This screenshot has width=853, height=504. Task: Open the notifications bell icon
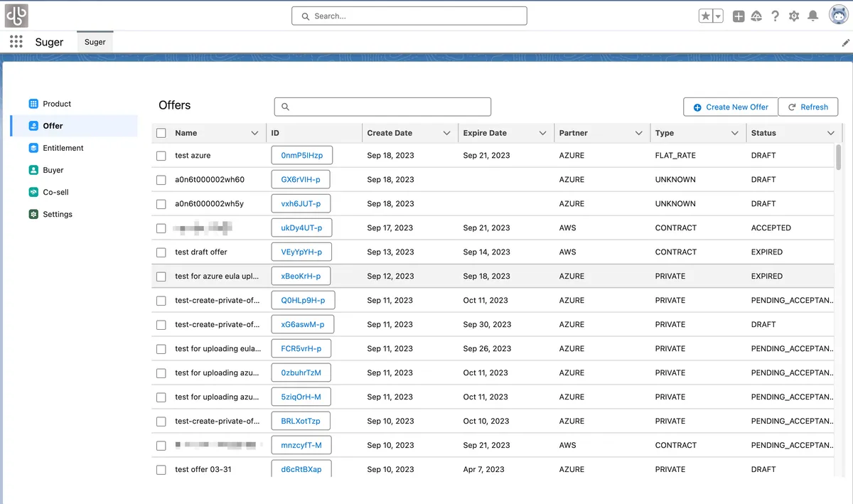tap(813, 16)
